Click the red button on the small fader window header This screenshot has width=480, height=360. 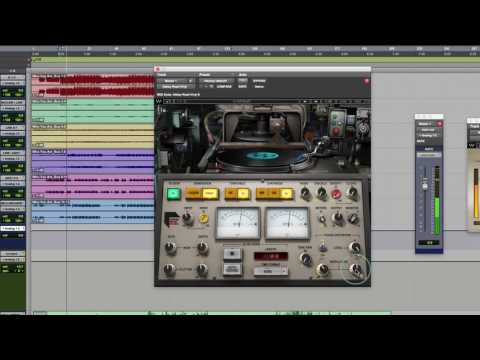(x=440, y=124)
